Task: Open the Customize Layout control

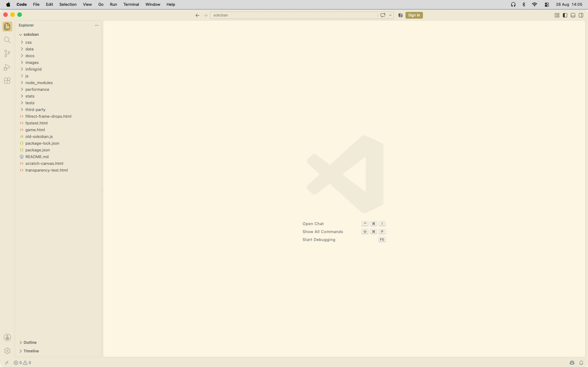Action: coord(557,15)
